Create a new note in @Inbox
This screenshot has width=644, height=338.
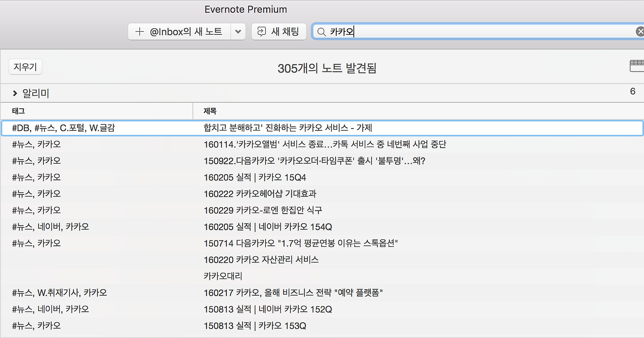(179, 31)
